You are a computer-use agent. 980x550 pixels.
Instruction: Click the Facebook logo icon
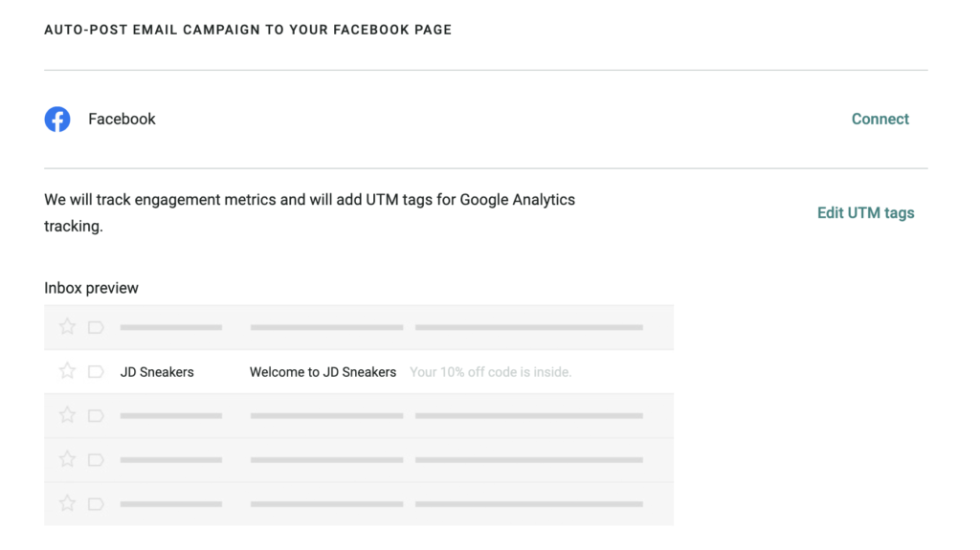click(57, 120)
